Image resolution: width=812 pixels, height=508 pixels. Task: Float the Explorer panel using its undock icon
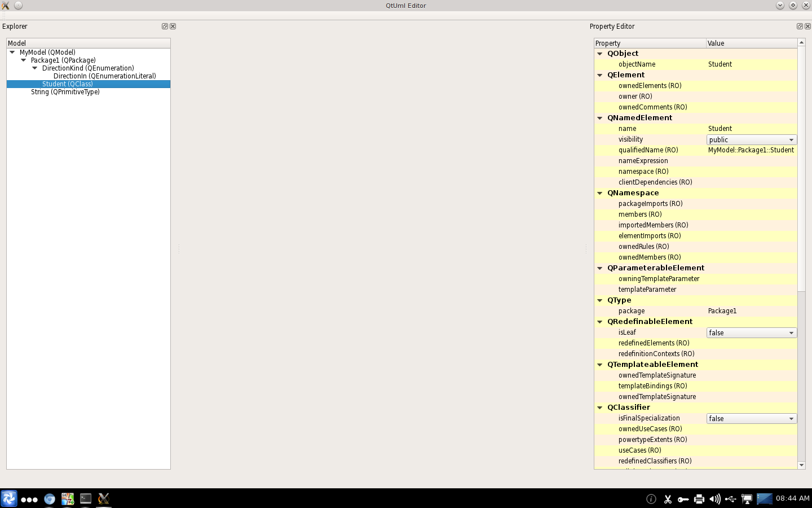coord(165,27)
